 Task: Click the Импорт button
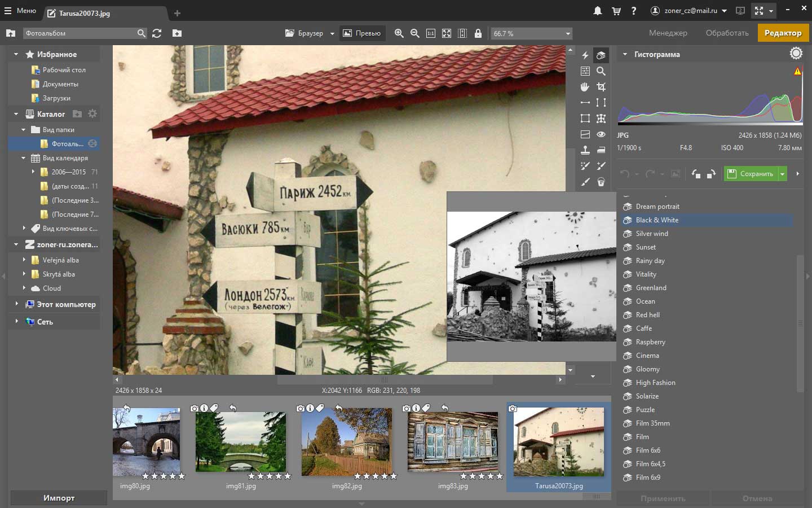(59, 498)
